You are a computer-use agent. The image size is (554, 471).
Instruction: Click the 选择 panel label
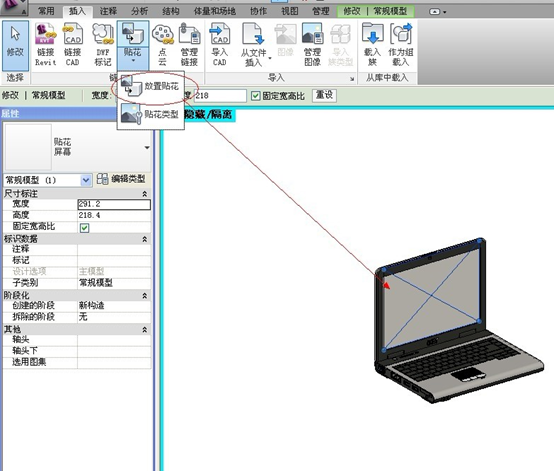[x=15, y=78]
